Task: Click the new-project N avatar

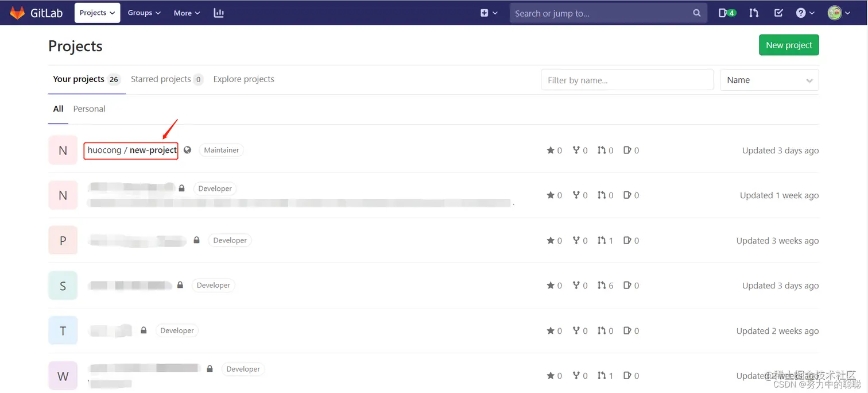Action: [63, 150]
